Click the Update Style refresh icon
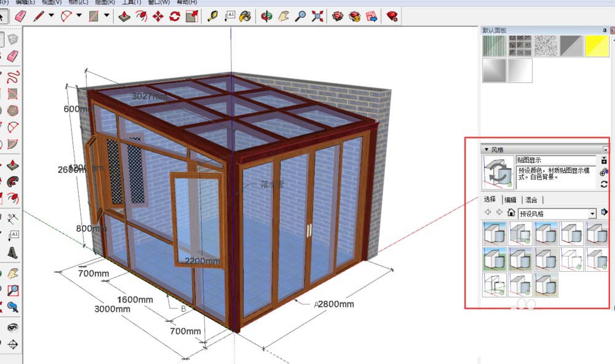The width and height of the screenshot is (615, 364). pyautogui.click(x=604, y=184)
